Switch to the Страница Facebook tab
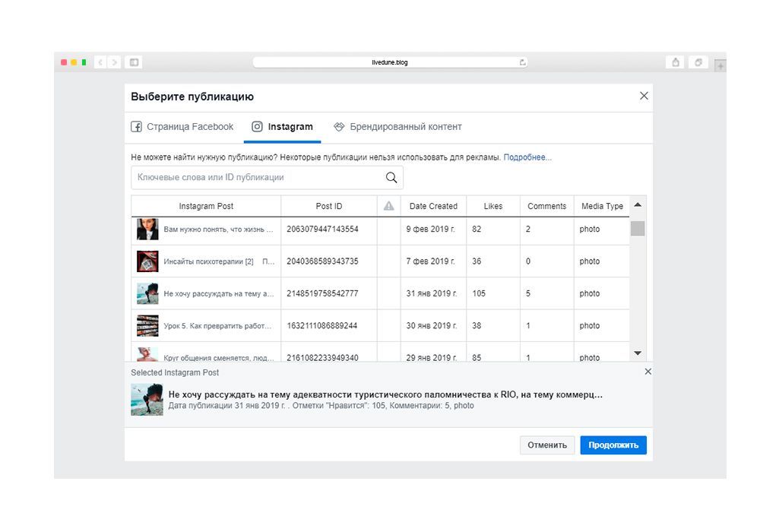760x532 pixels. tap(182, 127)
